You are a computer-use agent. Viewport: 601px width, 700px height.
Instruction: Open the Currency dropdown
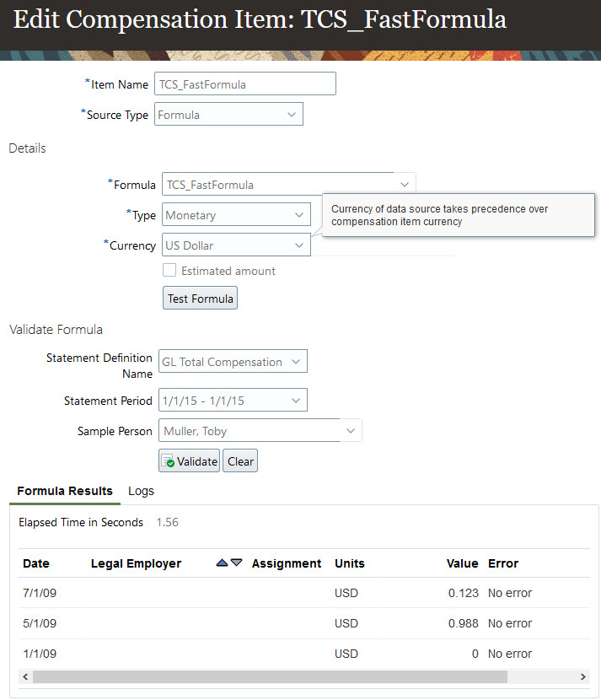(x=299, y=245)
